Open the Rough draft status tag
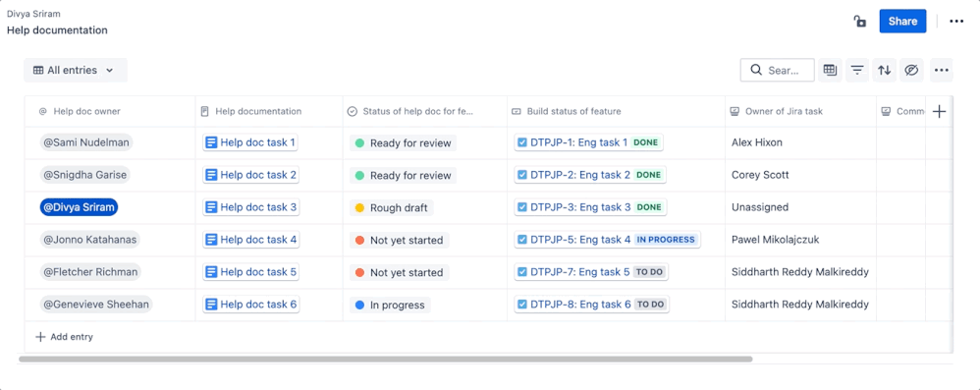The width and height of the screenshot is (980, 390). tap(392, 208)
